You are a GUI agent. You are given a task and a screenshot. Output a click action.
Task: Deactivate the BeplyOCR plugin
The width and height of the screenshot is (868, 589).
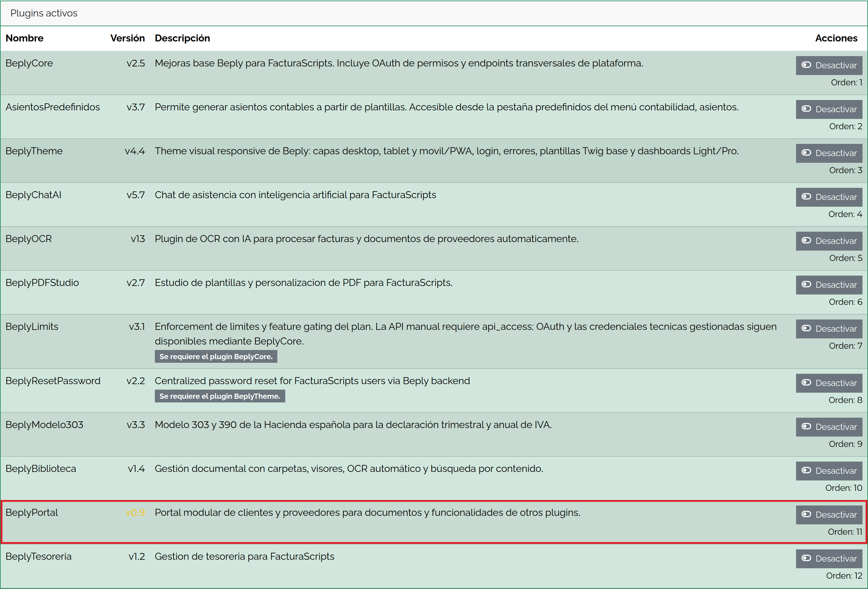coord(829,241)
